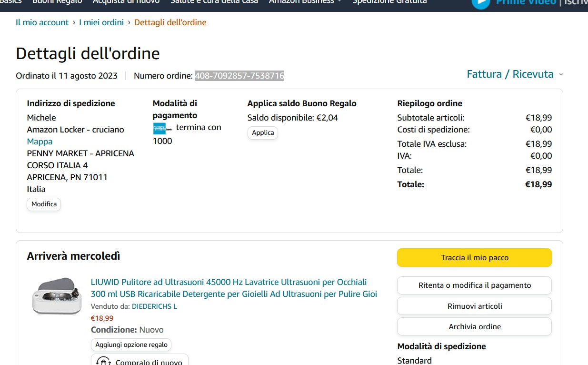Click Modifica button under shipping address
588x365 pixels.
44,204
